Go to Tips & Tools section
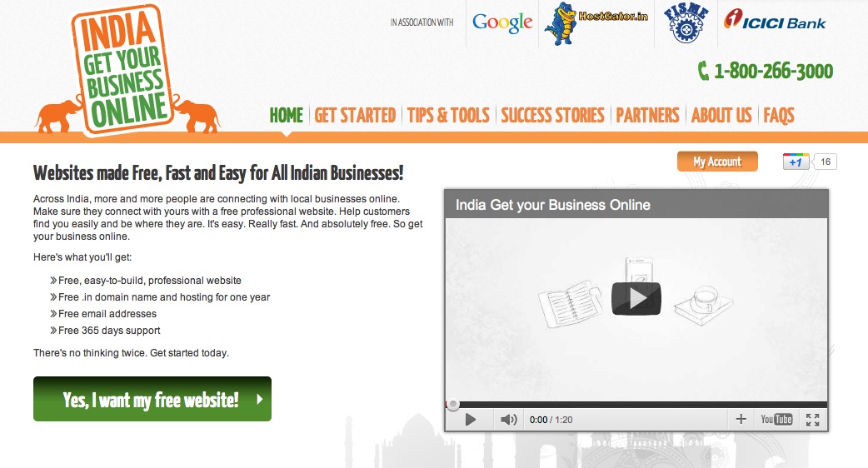This screenshot has height=468, width=868. click(448, 115)
